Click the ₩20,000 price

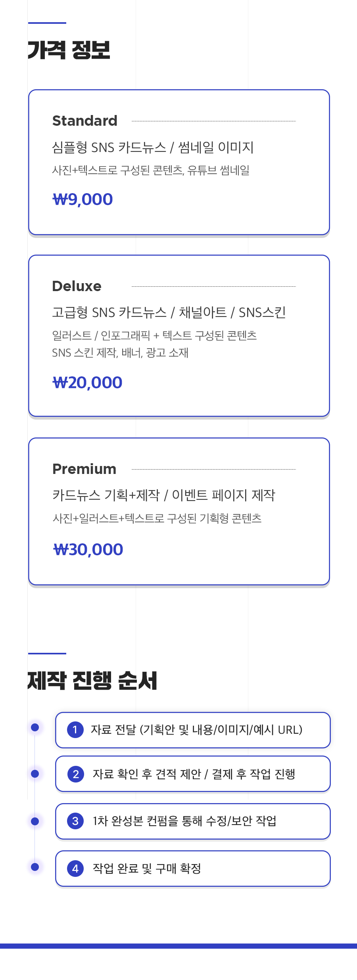(x=88, y=382)
